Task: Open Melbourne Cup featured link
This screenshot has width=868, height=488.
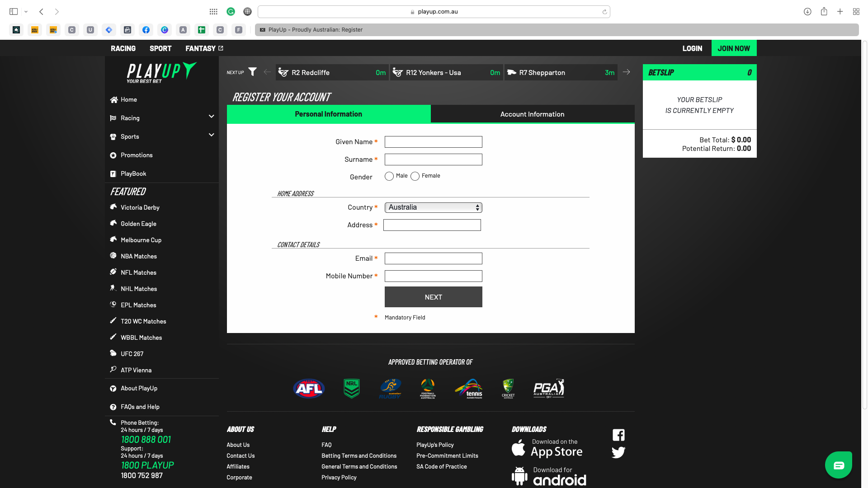Action: click(x=141, y=240)
